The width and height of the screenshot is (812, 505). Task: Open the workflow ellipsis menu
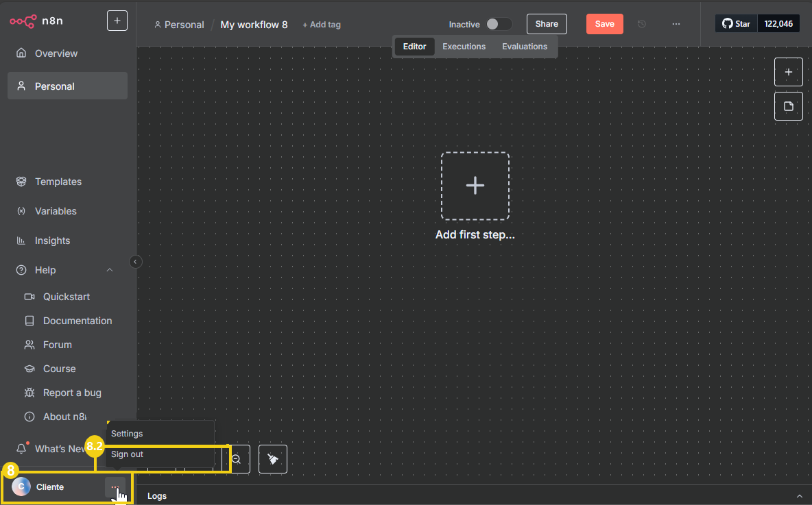(x=676, y=24)
